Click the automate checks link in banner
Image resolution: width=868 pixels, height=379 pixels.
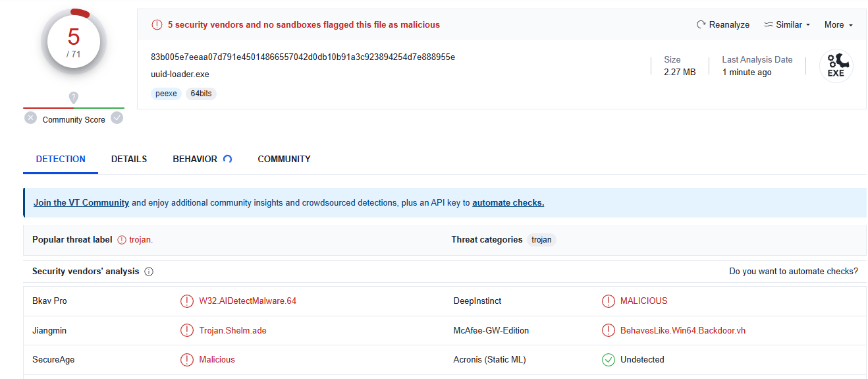pyautogui.click(x=508, y=203)
